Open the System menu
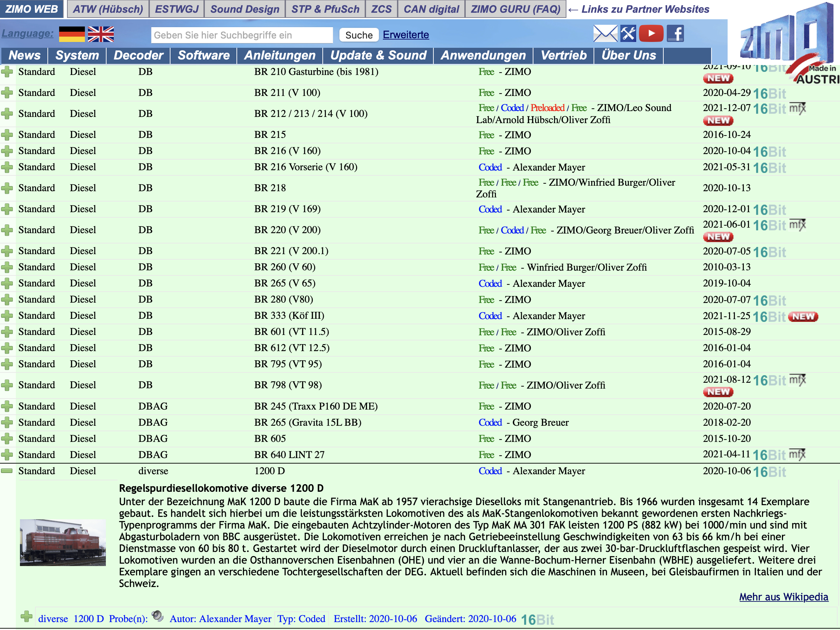 (x=77, y=55)
